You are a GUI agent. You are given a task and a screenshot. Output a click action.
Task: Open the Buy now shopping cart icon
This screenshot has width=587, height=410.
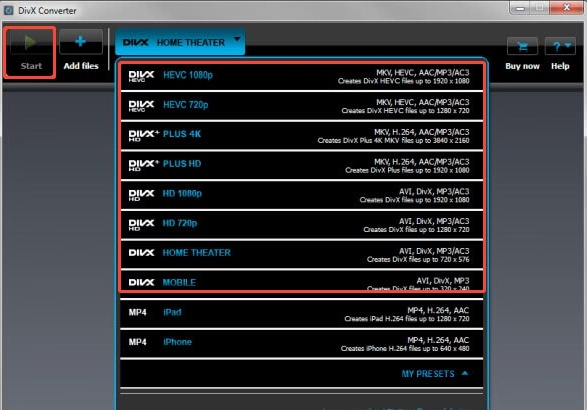[522, 46]
